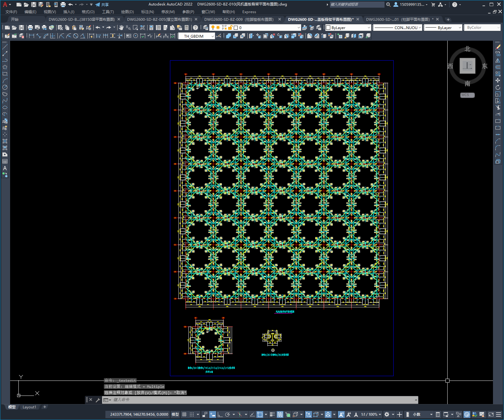Open the 小数 units dropdown
The width and height of the screenshot is (504, 420).
pyautogui.click(x=423, y=414)
